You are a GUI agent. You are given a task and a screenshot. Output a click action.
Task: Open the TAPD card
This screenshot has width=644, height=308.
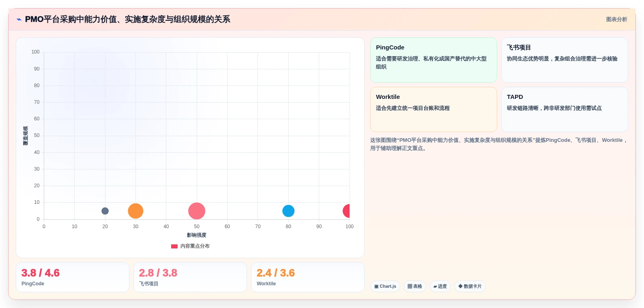(565, 109)
